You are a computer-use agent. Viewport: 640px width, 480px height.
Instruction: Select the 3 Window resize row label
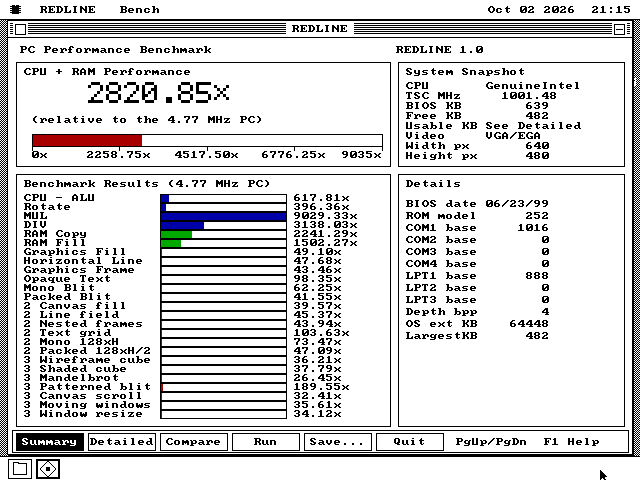pyautogui.click(x=83, y=413)
